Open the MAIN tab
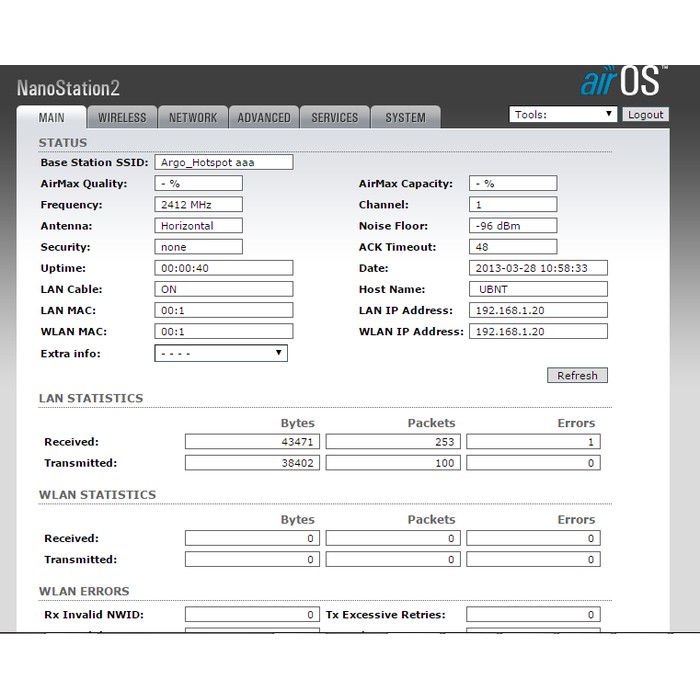The width and height of the screenshot is (700, 700). click(x=51, y=117)
